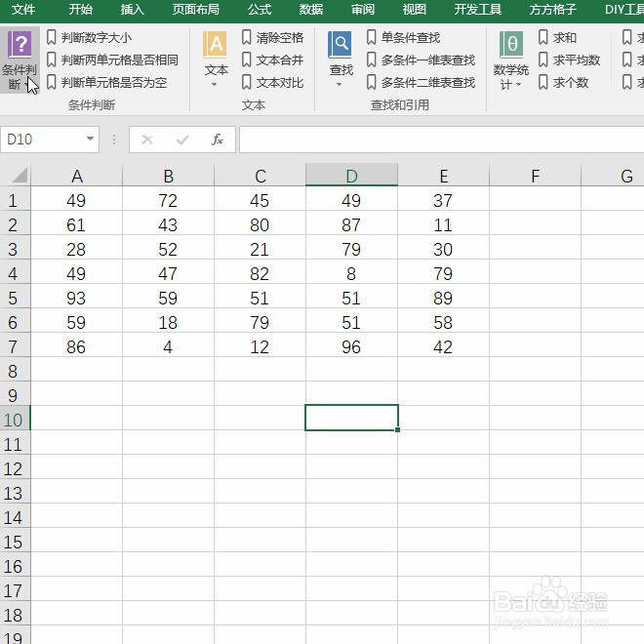Screen dimensions: 644x644
Task: Switch to the 开始 ribbon tab
Action: [x=80, y=10]
